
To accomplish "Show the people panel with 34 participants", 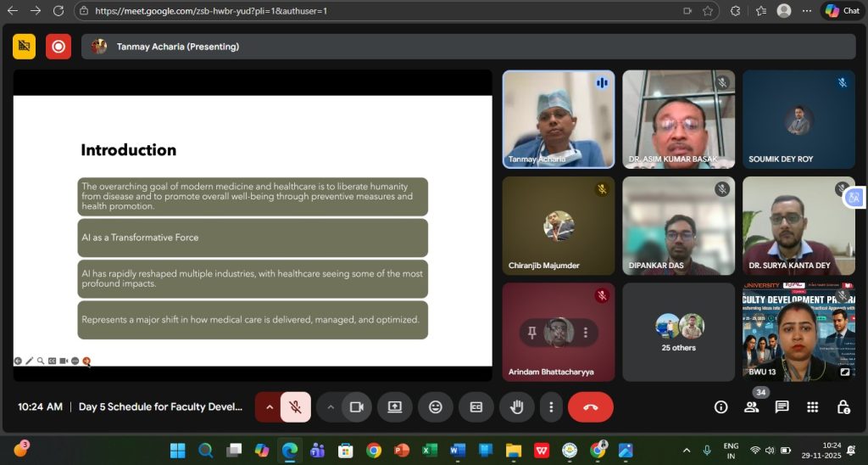I will pos(751,407).
